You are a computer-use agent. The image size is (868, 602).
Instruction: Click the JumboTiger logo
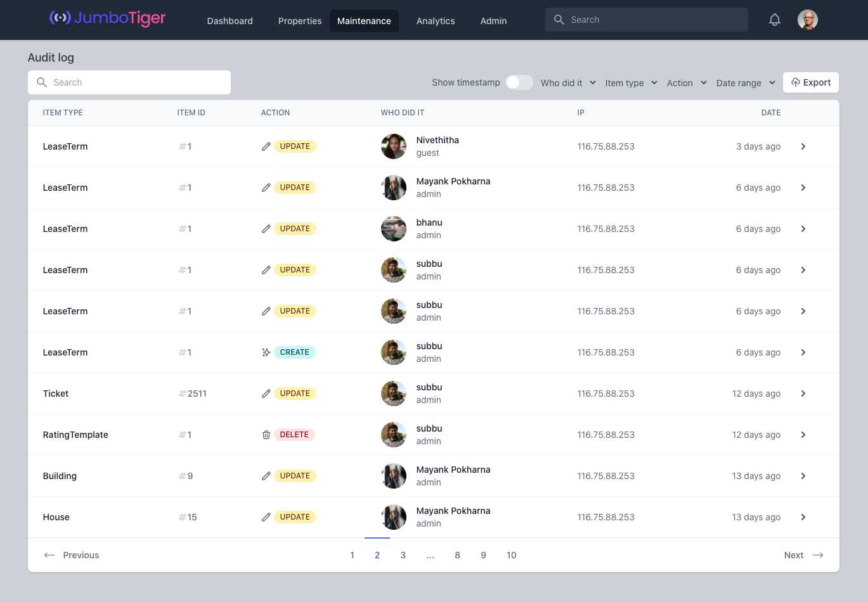point(107,18)
